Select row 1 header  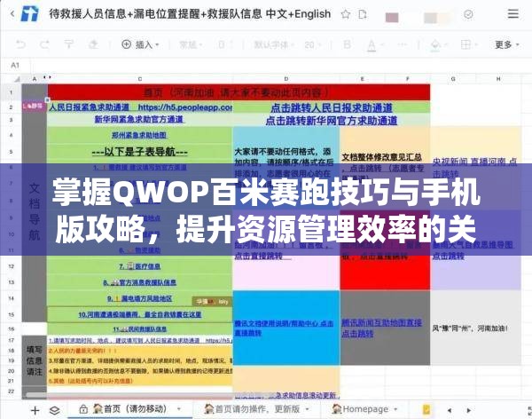[11, 92]
